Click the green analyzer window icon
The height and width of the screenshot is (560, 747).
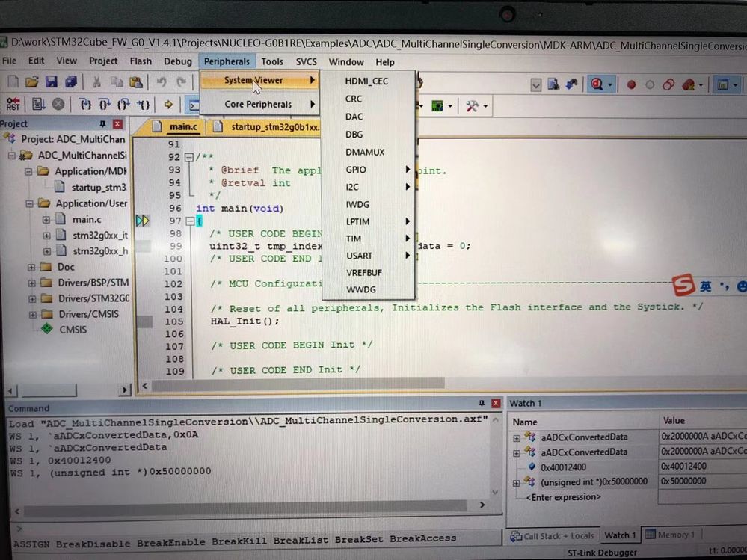tap(437, 105)
